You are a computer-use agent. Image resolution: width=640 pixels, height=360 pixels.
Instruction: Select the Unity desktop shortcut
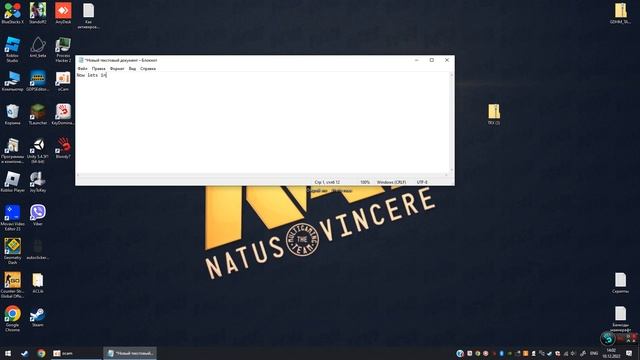tap(38, 151)
